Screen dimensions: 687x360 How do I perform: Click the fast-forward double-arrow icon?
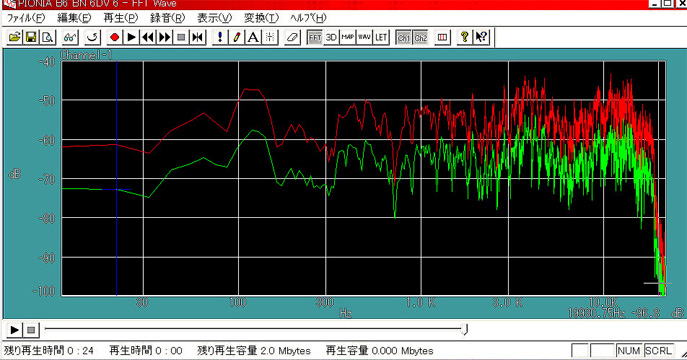coord(165,37)
